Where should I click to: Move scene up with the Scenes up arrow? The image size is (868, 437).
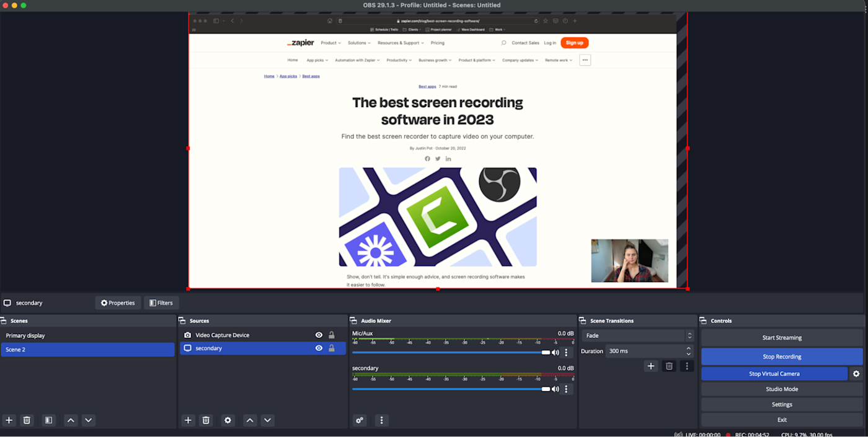[71, 420]
